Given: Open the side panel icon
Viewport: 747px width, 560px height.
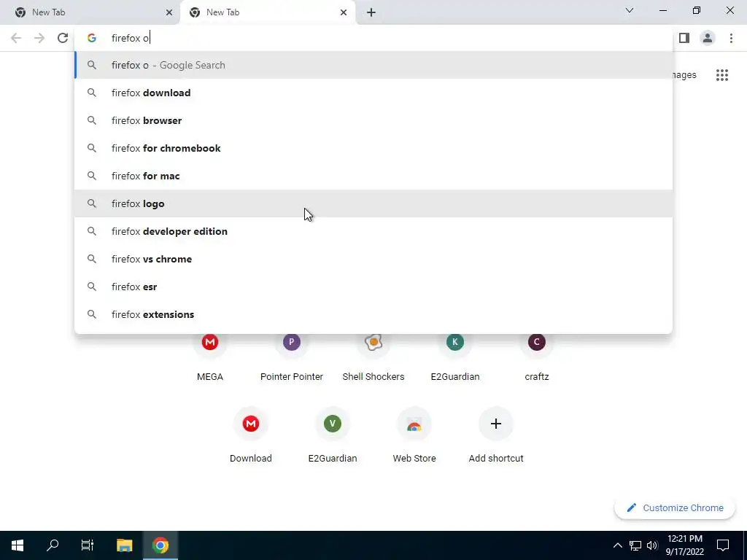Looking at the screenshot, I should (684, 38).
